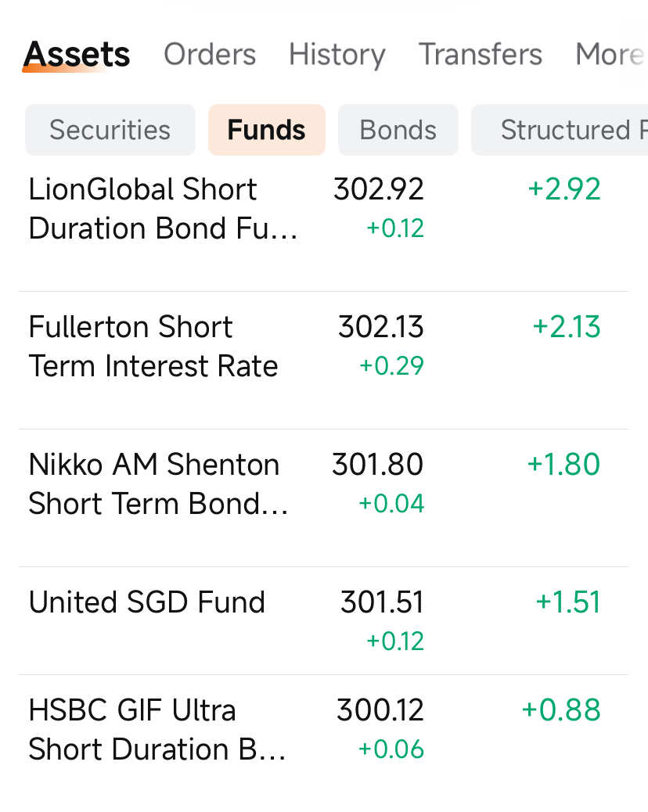This screenshot has height=812, width=648.
Task: Switch to the Assets tab
Action: (x=77, y=55)
